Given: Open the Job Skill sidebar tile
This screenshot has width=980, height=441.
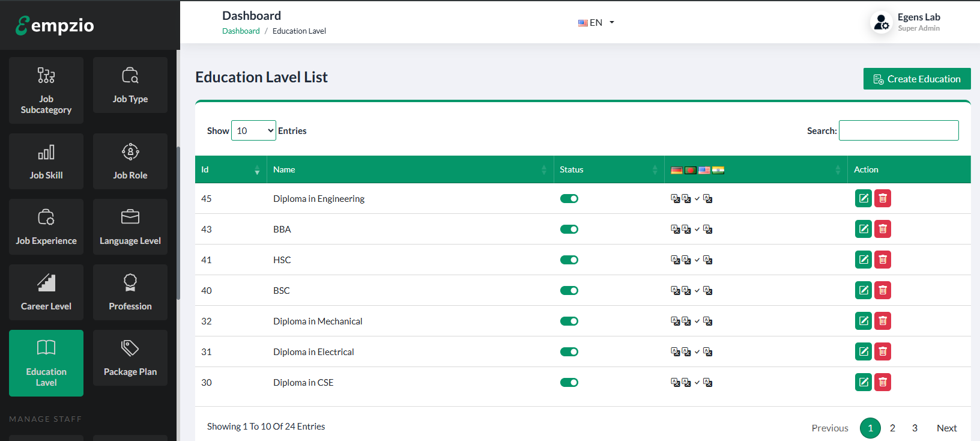Looking at the screenshot, I should click(46, 162).
